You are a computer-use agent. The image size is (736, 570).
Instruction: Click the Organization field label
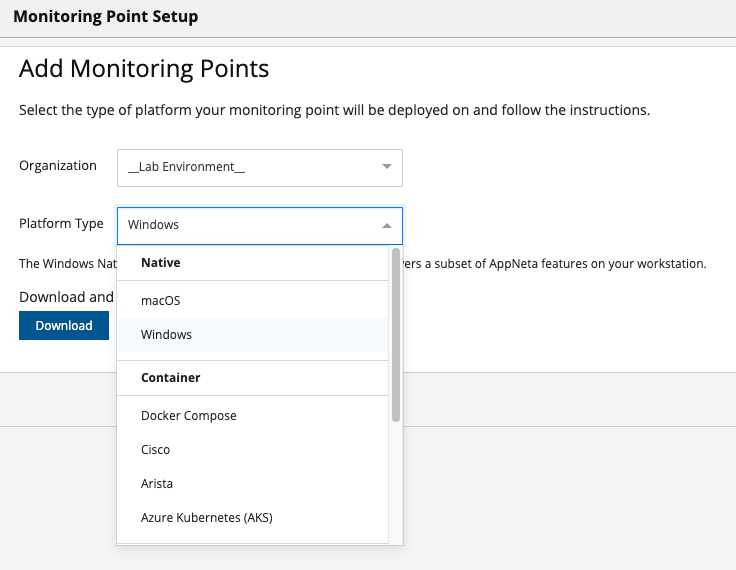click(x=58, y=166)
